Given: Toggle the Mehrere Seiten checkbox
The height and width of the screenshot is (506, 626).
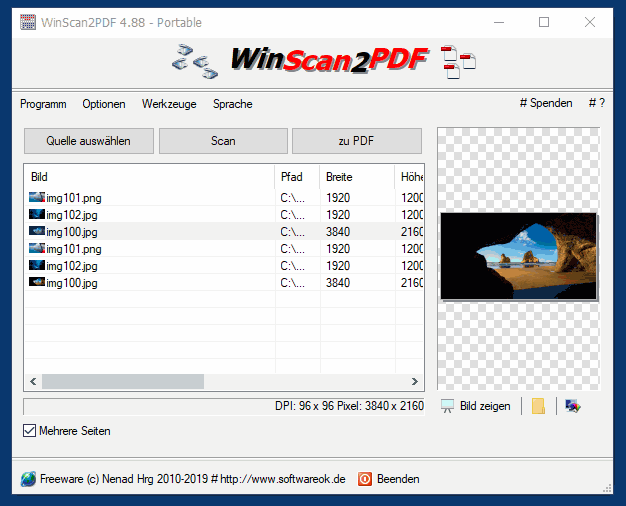Looking at the screenshot, I should (67, 431).
